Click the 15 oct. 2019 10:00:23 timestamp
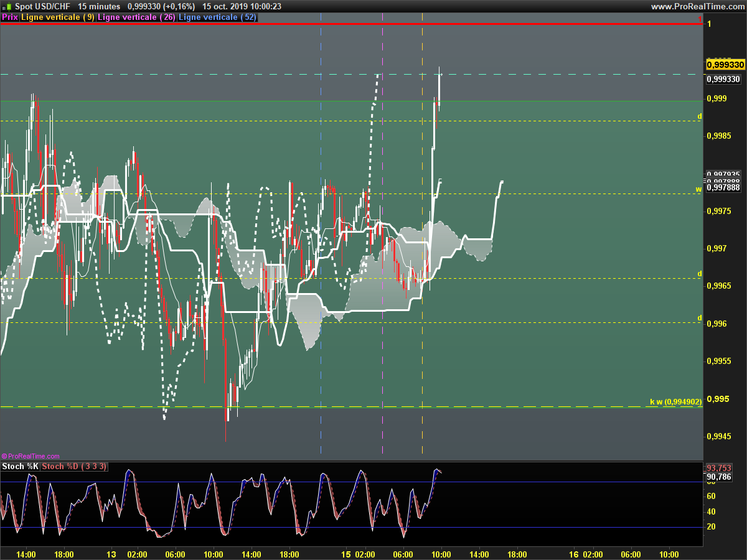The height and width of the screenshot is (560, 747). tap(242, 6)
